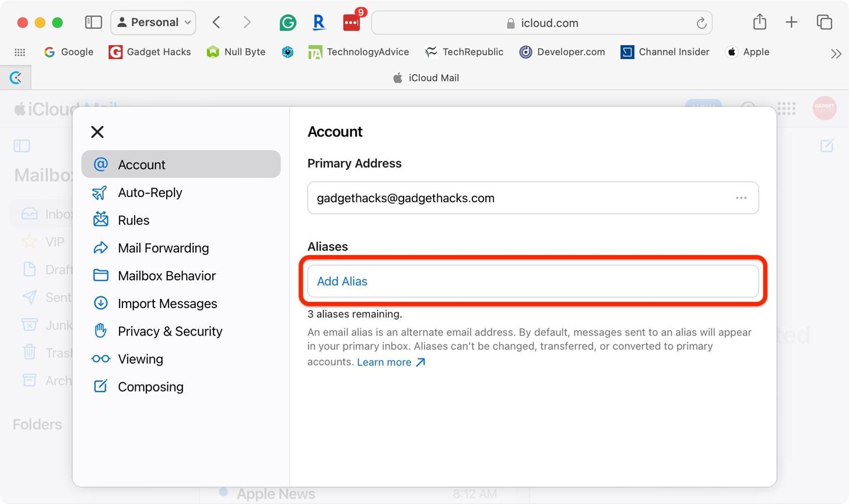The image size is (849, 504).
Task: Click the icloud.com address bar
Action: coord(541,23)
